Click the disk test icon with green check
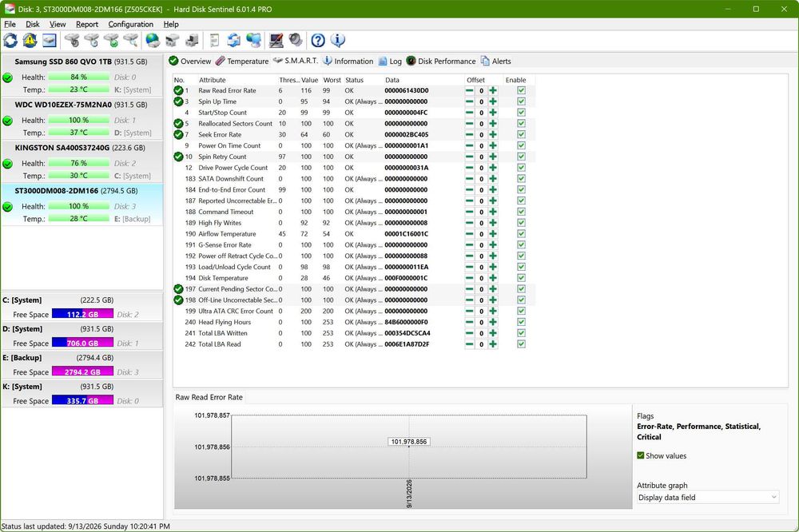 point(111,40)
